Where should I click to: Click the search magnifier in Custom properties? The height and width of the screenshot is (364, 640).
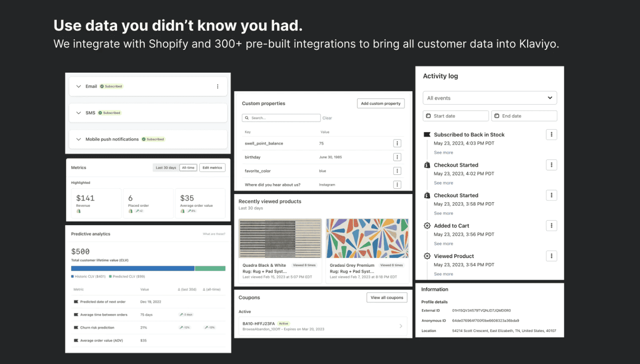click(247, 118)
